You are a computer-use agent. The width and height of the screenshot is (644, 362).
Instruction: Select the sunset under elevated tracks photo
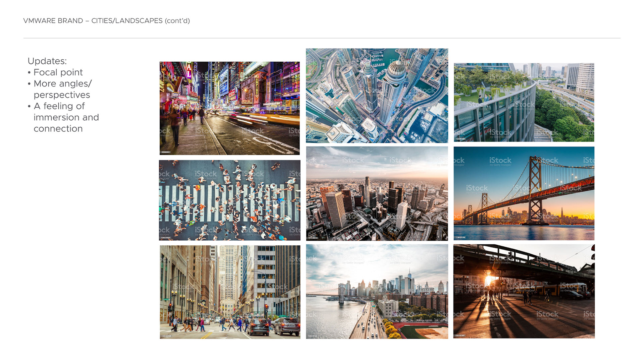coord(524,291)
